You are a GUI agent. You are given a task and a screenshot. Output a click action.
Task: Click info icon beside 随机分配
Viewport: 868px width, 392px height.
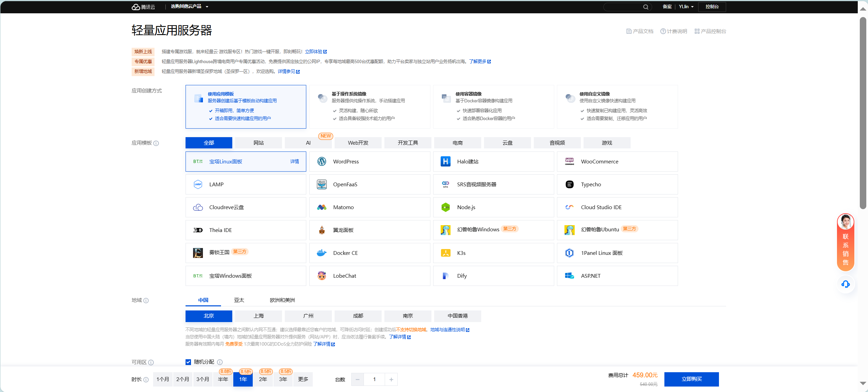click(220, 362)
